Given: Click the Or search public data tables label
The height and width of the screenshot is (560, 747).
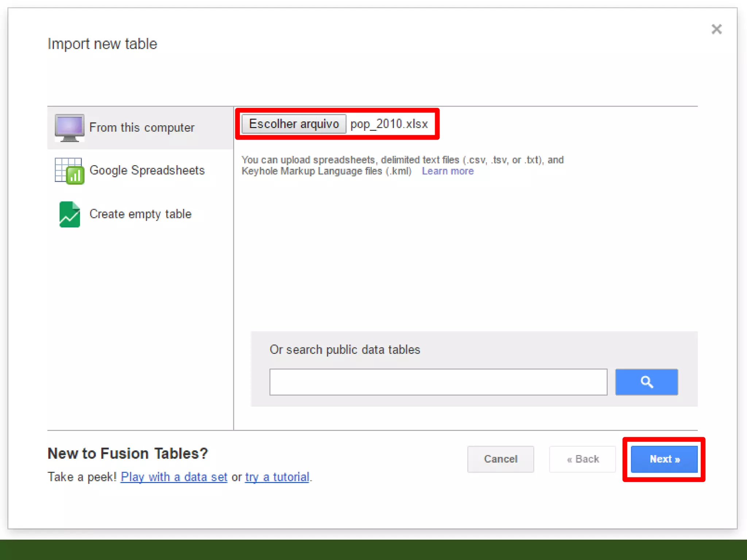Looking at the screenshot, I should tap(345, 350).
